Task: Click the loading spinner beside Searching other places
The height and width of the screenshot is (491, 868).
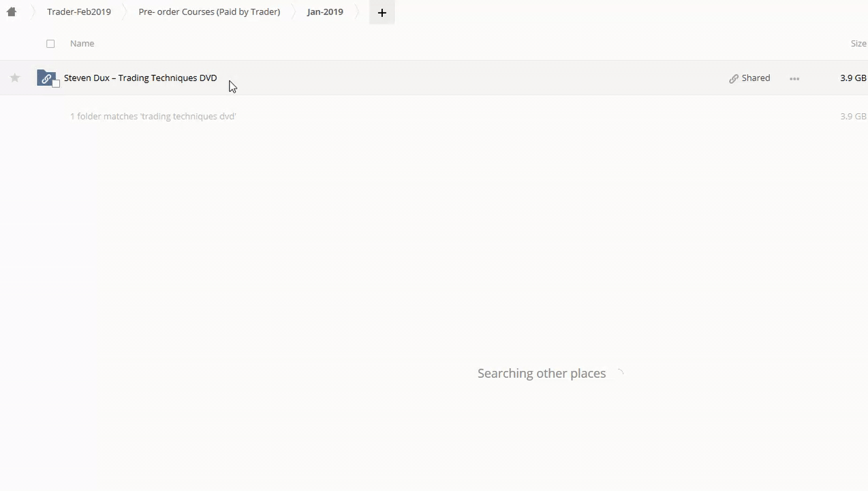Action: point(619,374)
